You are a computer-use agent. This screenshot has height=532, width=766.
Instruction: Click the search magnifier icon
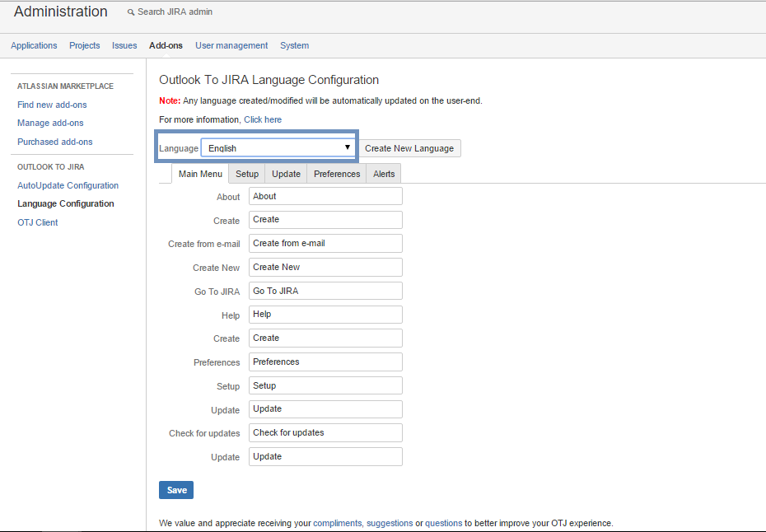click(x=131, y=12)
